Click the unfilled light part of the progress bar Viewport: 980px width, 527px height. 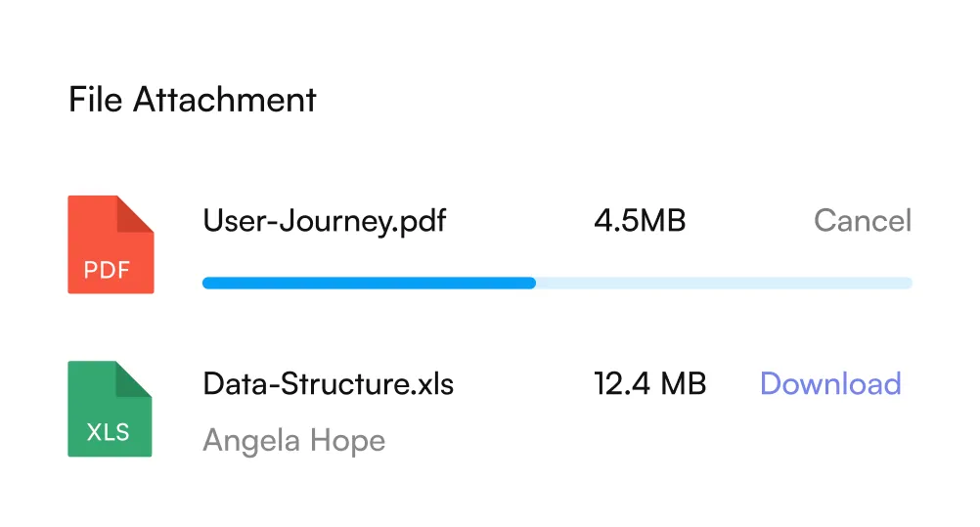click(x=724, y=284)
